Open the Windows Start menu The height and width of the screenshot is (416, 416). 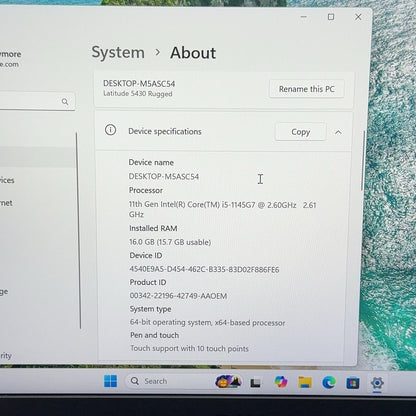click(110, 381)
